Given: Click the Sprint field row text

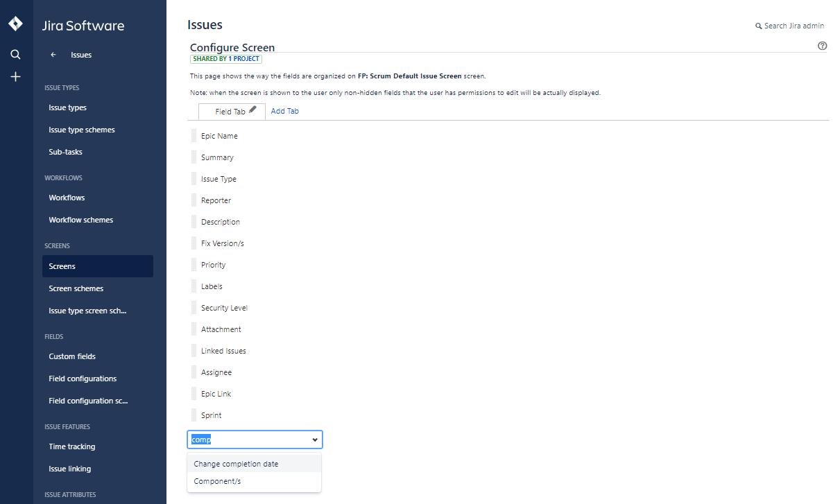Looking at the screenshot, I should coord(211,415).
